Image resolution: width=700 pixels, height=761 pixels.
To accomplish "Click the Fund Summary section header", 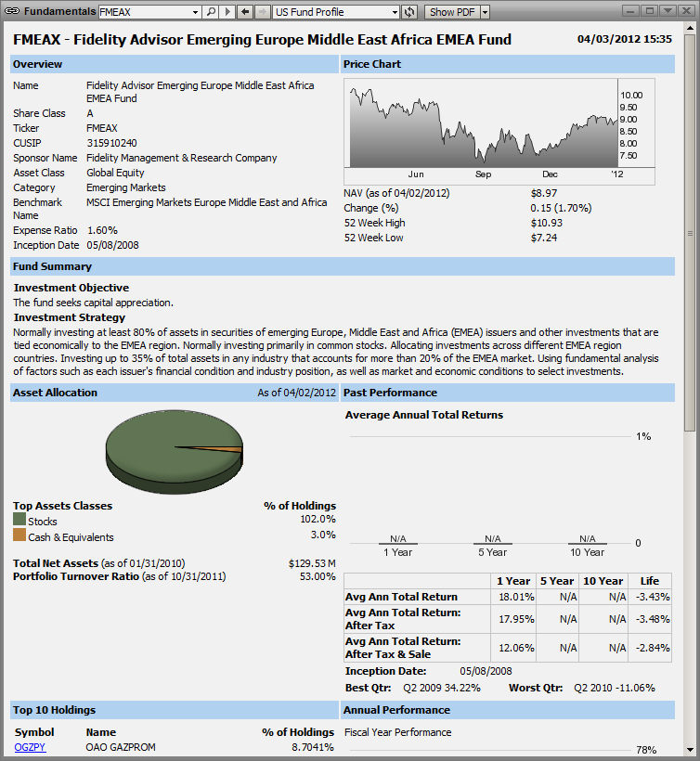I will click(x=343, y=266).
